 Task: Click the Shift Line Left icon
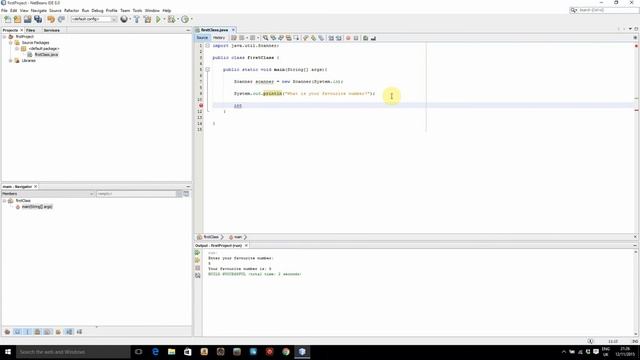tap(331, 38)
